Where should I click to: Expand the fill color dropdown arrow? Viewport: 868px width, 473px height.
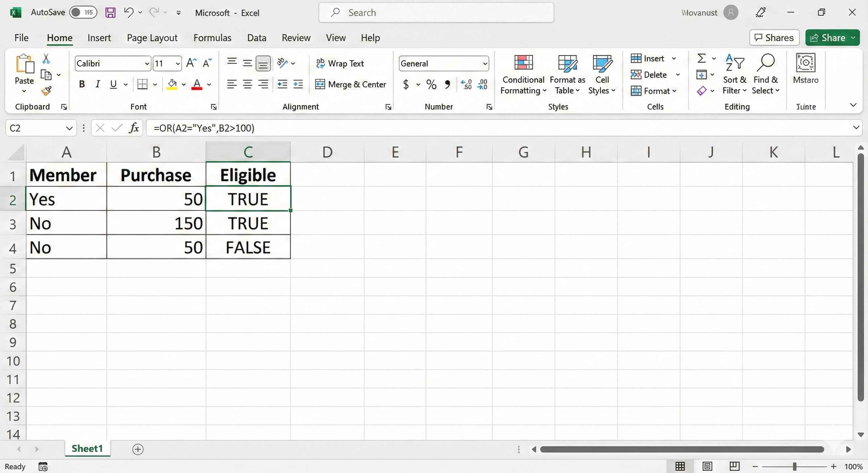(184, 84)
